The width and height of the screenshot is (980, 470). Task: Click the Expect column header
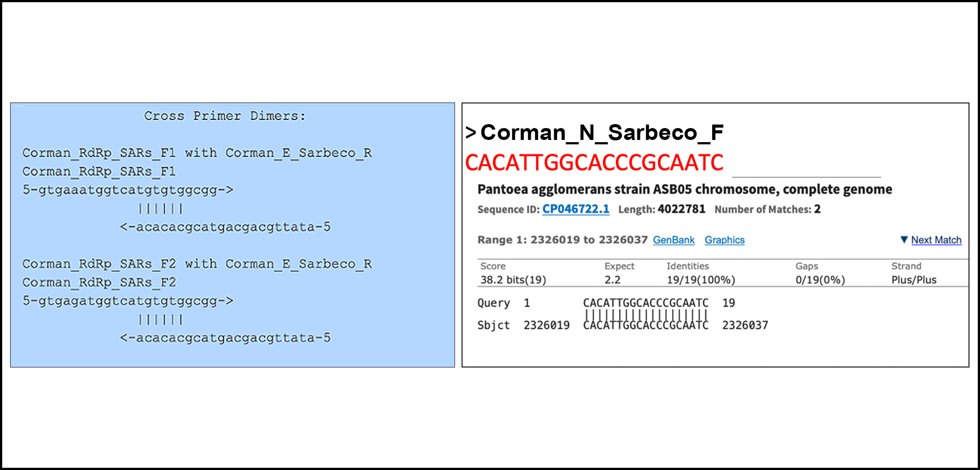(619, 266)
